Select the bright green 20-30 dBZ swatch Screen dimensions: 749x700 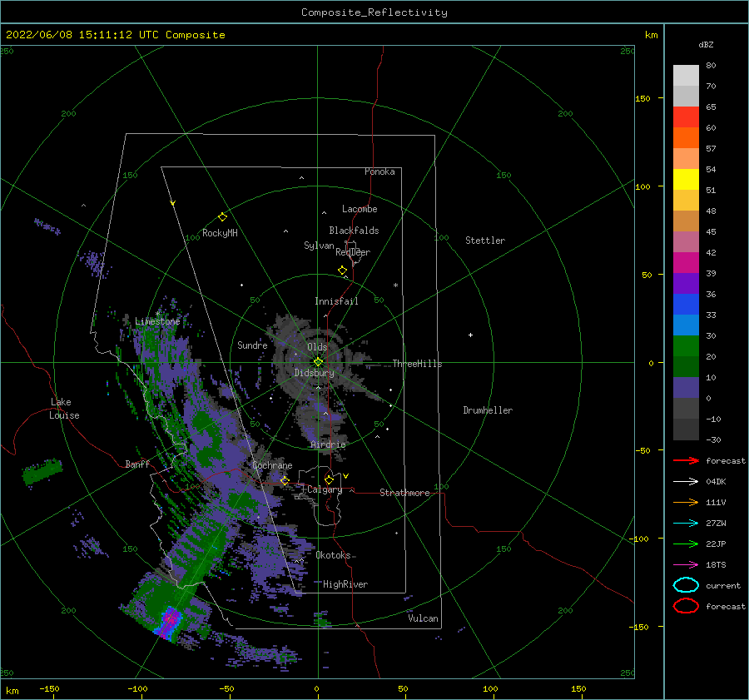tap(686, 346)
